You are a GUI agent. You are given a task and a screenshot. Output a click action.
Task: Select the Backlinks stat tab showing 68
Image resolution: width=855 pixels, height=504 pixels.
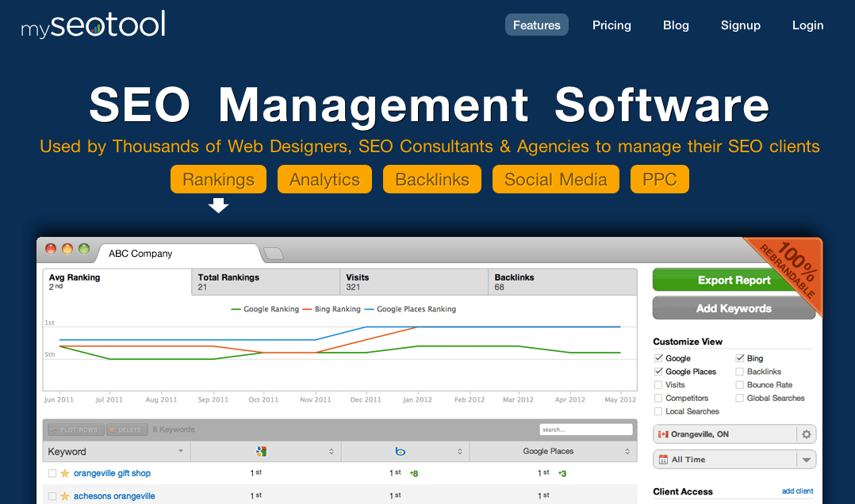[x=563, y=281]
